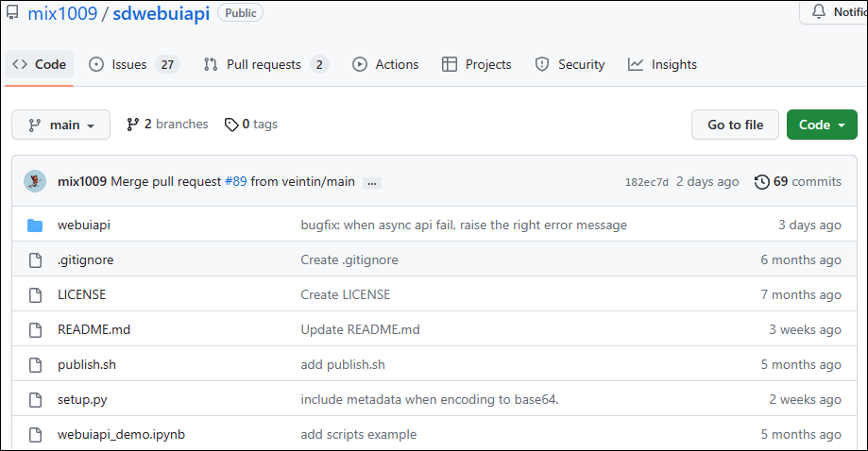Click the branch icon beside 2 branches
Image resolution: width=868 pixels, height=451 pixels.
coord(132,125)
